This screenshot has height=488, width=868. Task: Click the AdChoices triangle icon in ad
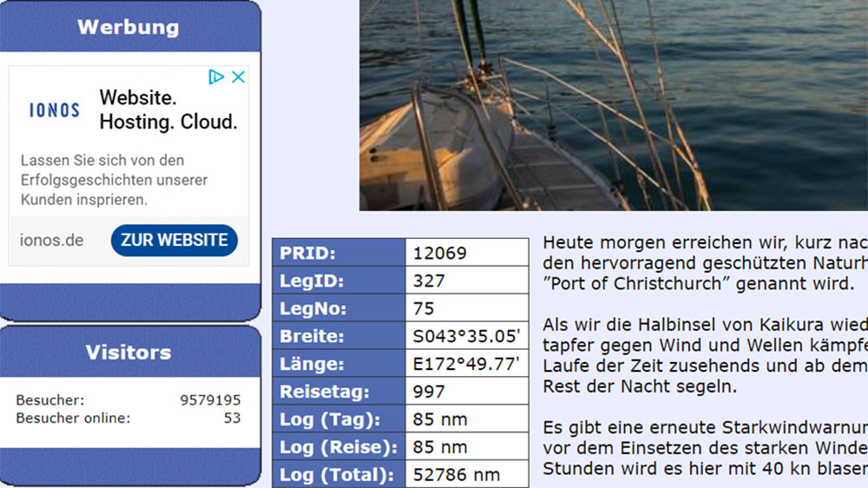217,77
